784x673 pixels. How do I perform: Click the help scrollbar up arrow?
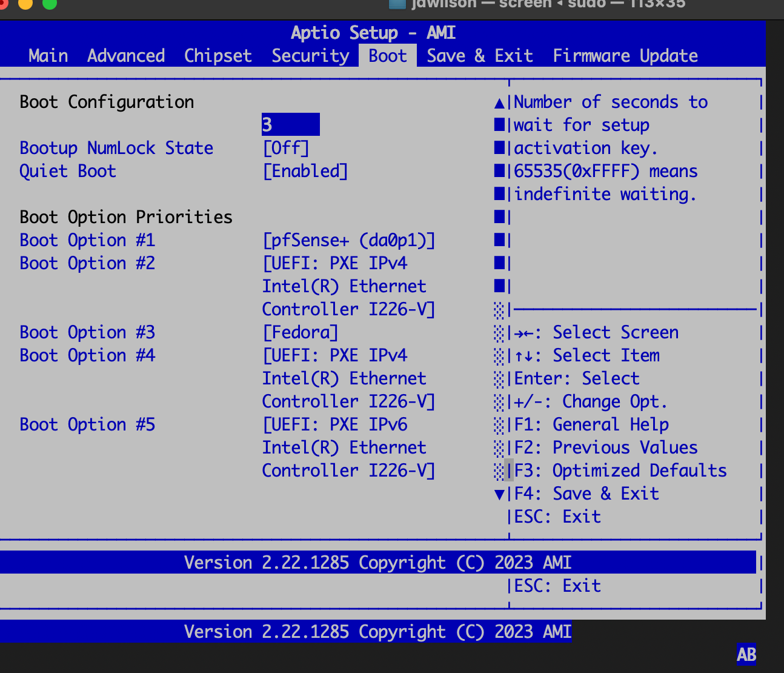[499, 102]
